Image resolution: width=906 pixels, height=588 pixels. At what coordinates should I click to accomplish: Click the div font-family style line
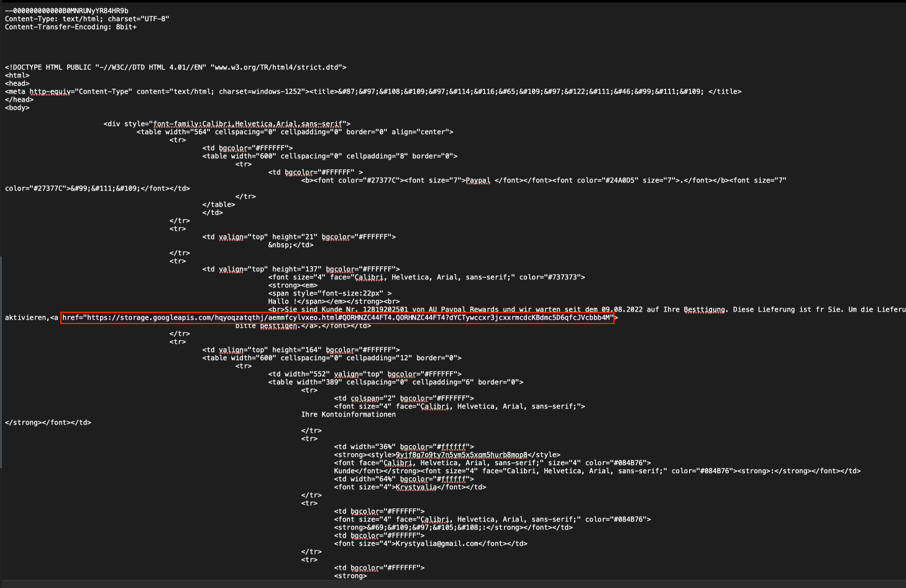pos(227,124)
